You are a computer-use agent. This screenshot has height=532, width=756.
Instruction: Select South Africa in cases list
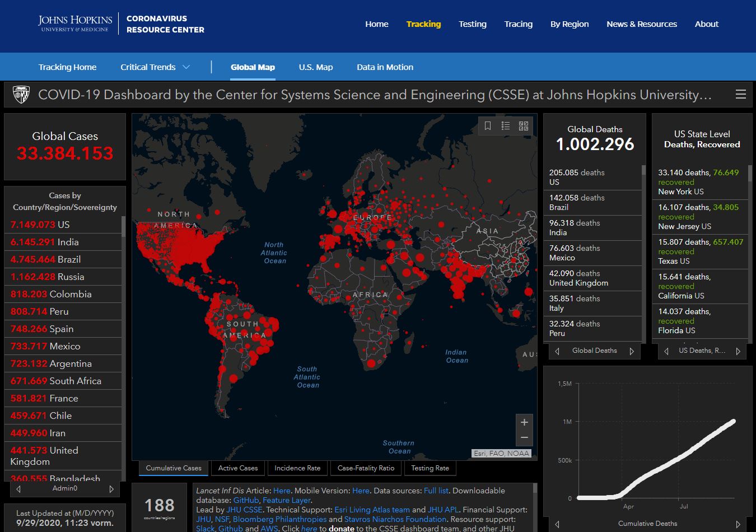[63, 381]
